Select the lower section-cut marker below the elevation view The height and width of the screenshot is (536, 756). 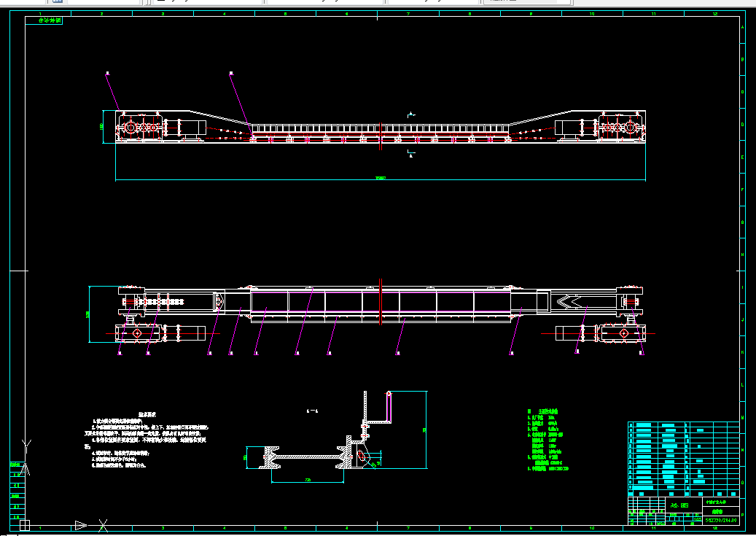[410, 154]
